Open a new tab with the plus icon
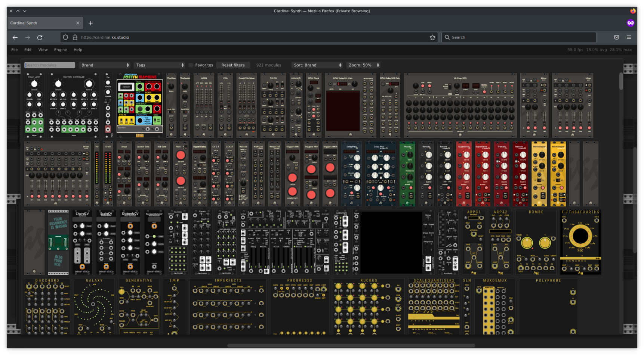The width and height of the screenshot is (644, 355). [x=90, y=23]
